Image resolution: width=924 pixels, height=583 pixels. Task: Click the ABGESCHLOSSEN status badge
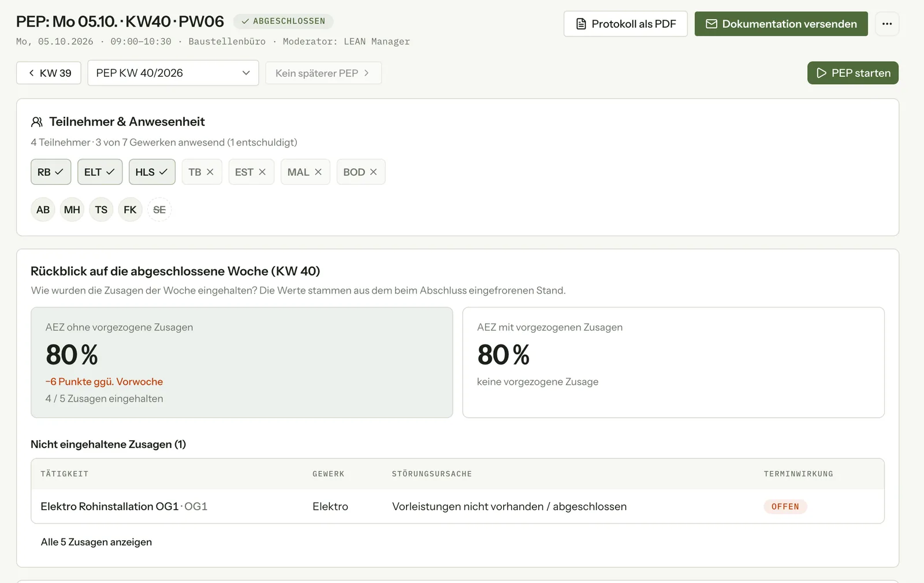point(283,21)
